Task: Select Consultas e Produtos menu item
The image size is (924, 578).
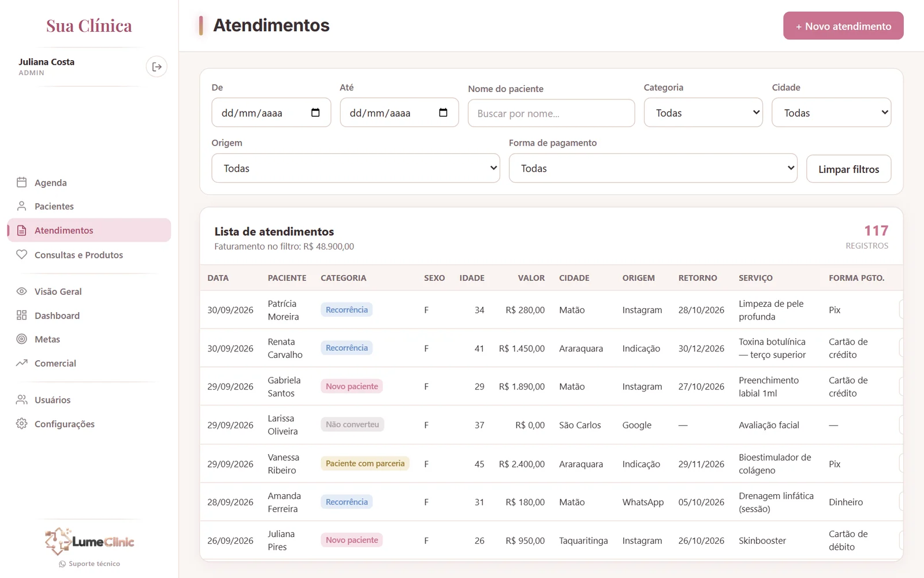Action: [89, 255]
